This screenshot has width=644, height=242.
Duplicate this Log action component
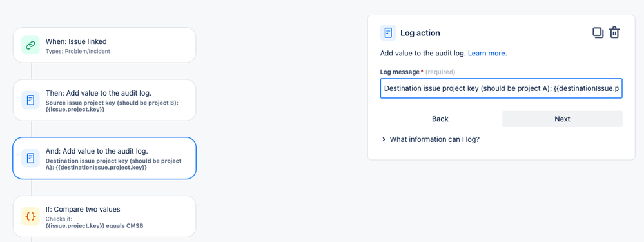click(598, 32)
